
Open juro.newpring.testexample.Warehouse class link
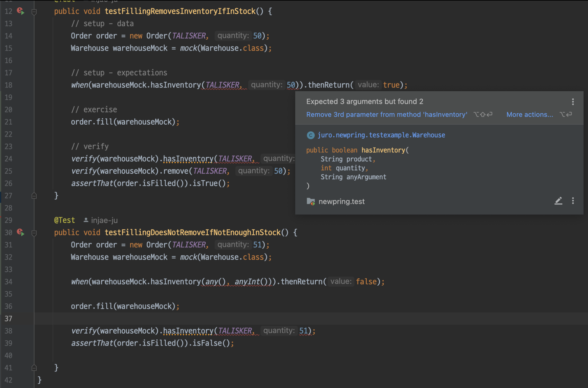point(381,135)
